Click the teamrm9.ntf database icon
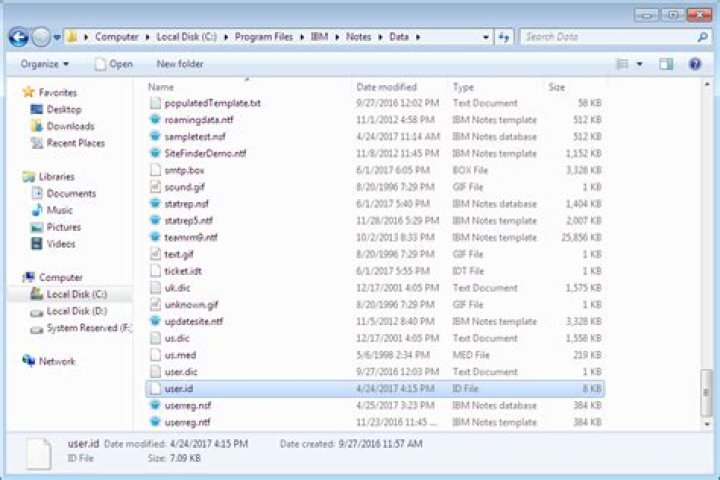Image resolution: width=720 pixels, height=480 pixels. (154, 237)
